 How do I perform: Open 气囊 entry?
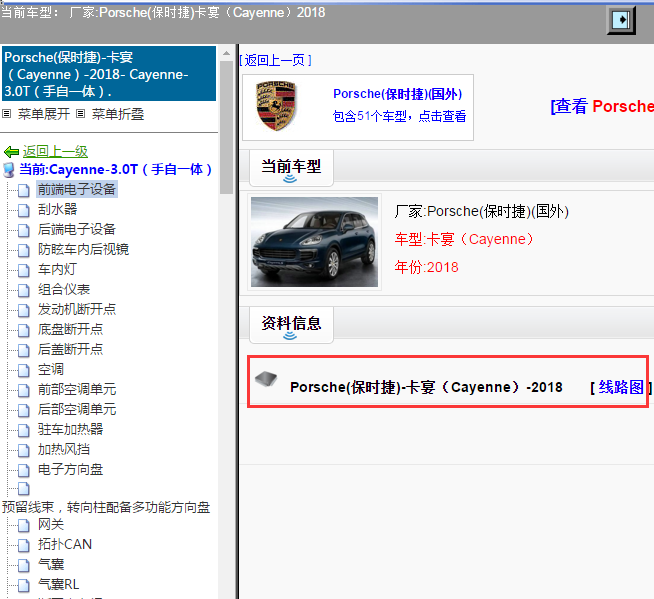coord(51,565)
